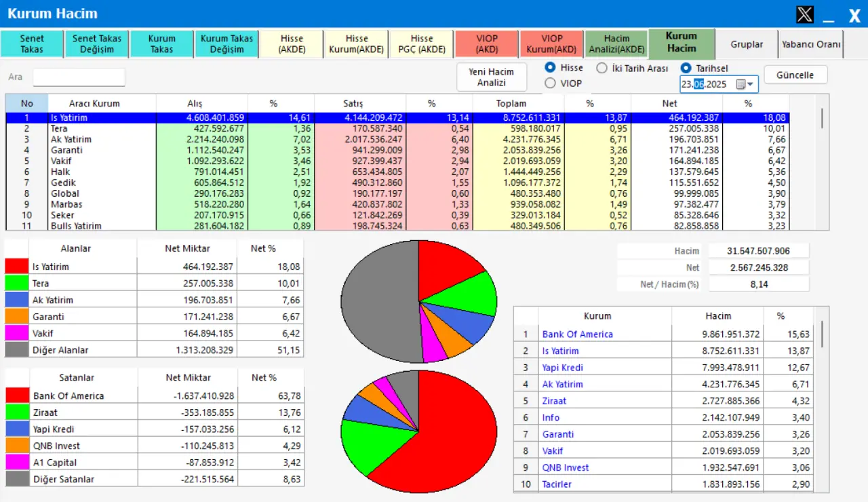Open the Hisse Kurum(AKDE) tab
868x502 pixels.
[x=357, y=44]
